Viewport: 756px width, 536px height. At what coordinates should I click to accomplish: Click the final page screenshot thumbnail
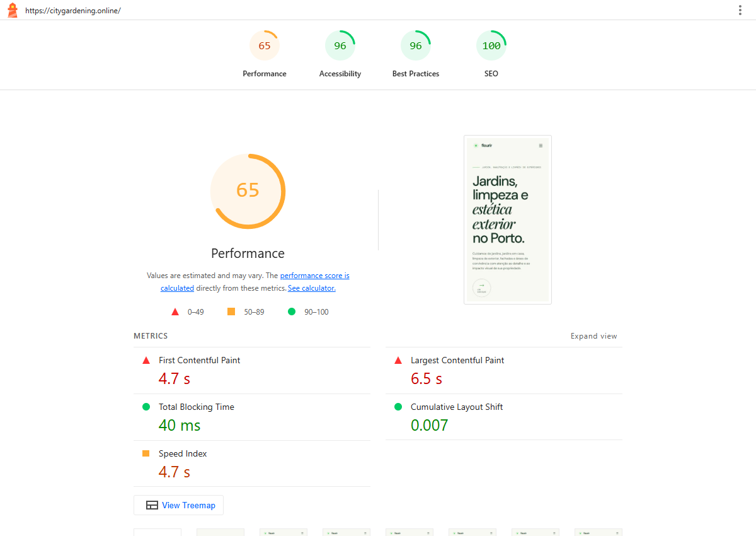pyautogui.click(x=508, y=219)
